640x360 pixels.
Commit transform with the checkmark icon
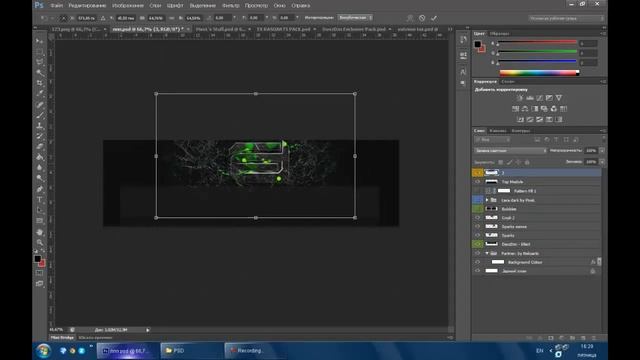(434, 18)
